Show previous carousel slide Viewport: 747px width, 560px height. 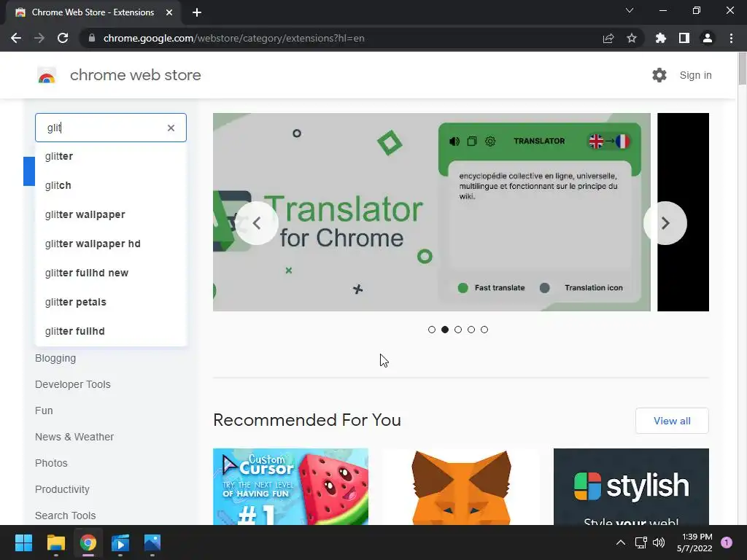point(257,223)
